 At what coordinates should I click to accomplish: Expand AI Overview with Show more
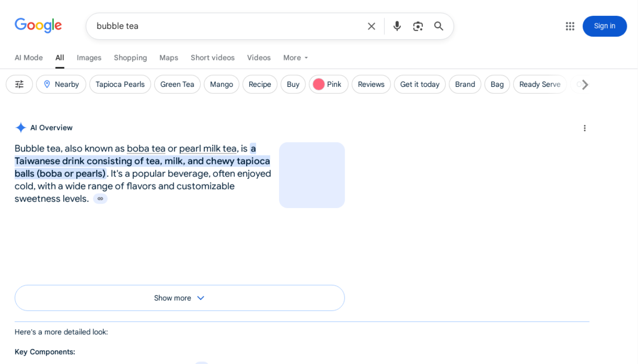[180, 298]
